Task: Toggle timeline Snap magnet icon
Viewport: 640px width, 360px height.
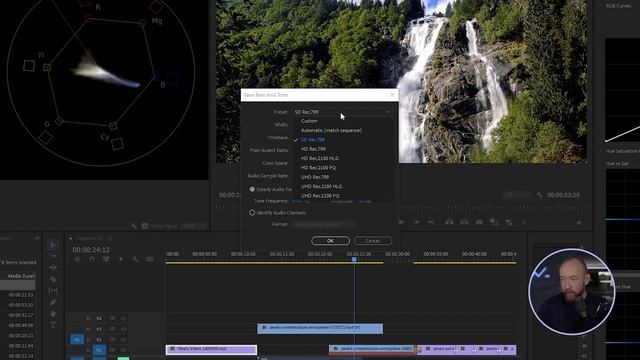Action: pos(91,259)
